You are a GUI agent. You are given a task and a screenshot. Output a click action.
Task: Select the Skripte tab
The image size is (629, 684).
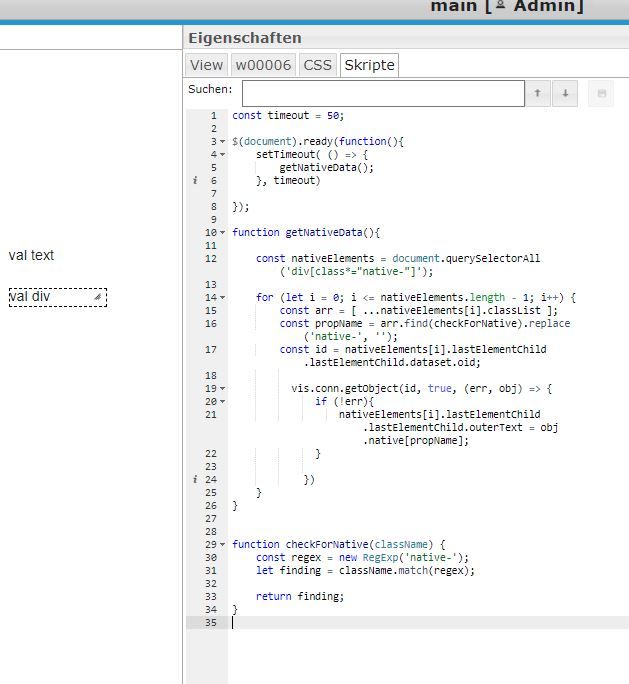click(369, 65)
